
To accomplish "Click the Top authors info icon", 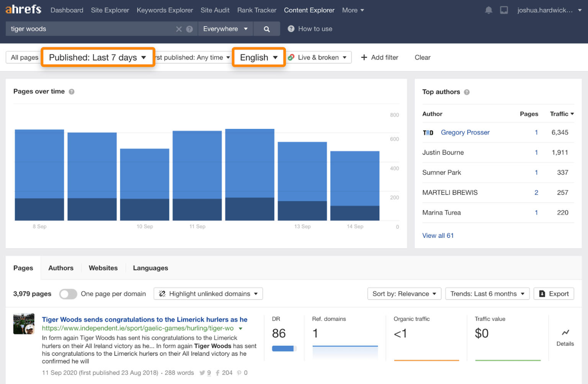I will point(467,92).
